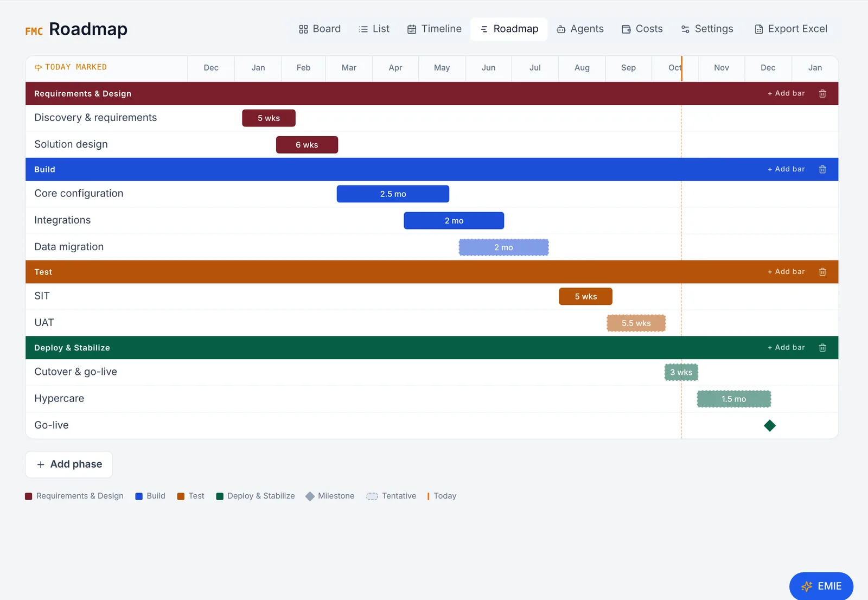Open the Timeline tab

pyautogui.click(x=434, y=29)
